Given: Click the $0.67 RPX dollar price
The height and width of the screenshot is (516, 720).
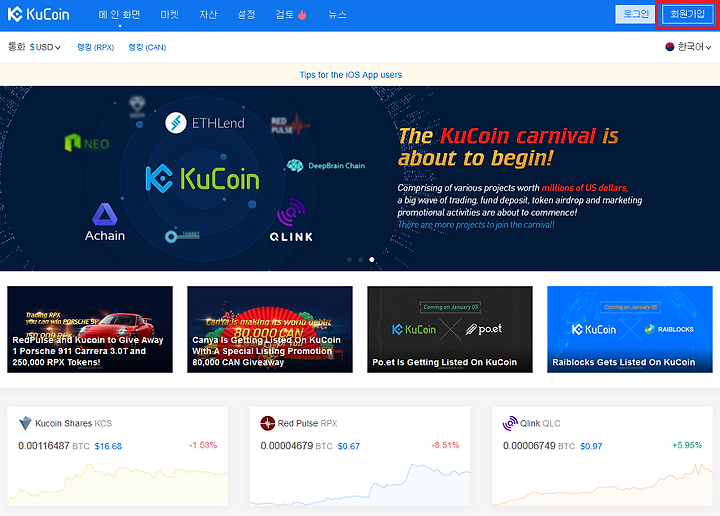Looking at the screenshot, I should point(349,446).
